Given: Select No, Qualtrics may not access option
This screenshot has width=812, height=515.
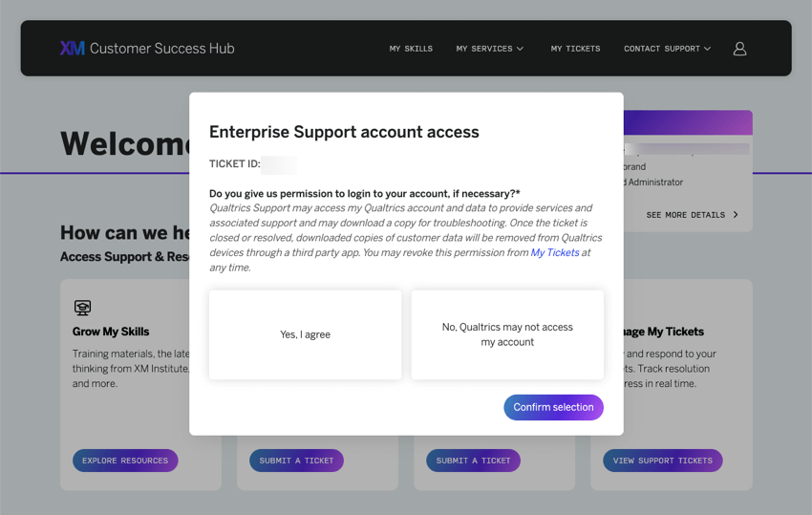Looking at the screenshot, I should coord(507,334).
